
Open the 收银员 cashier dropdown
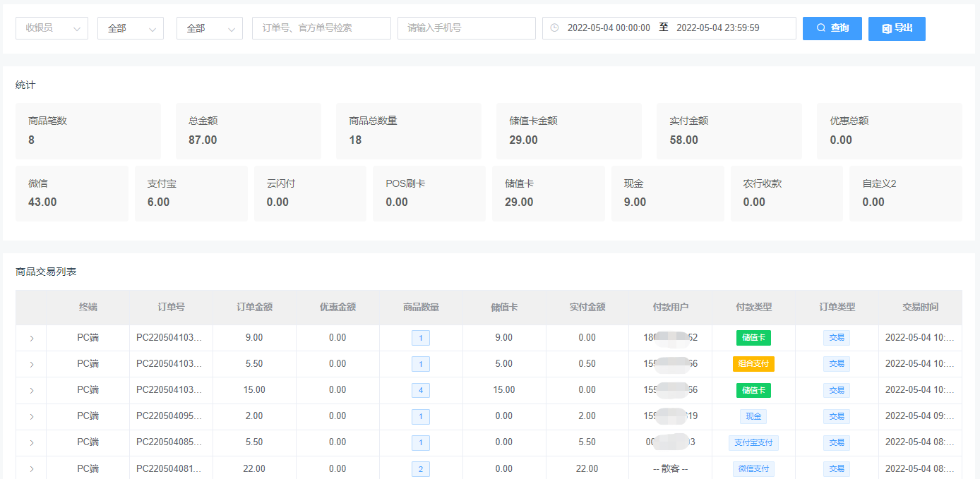point(52,28)
